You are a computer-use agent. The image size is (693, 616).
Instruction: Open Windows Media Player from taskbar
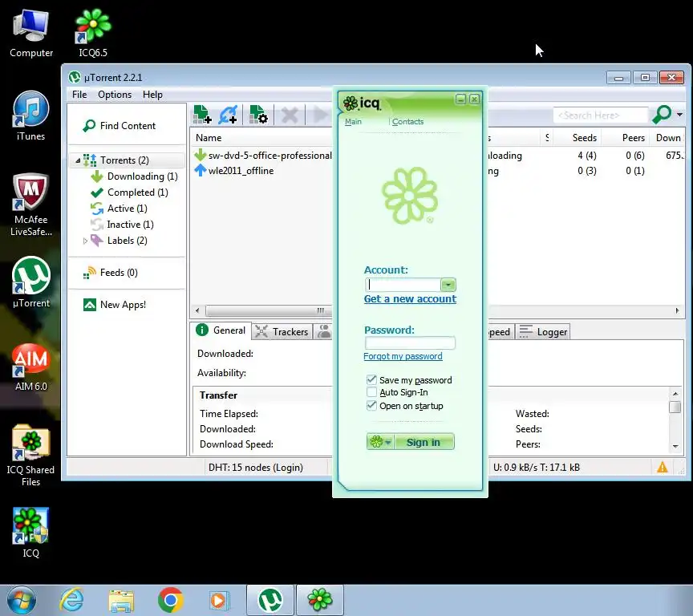click(x=219, y=601)
